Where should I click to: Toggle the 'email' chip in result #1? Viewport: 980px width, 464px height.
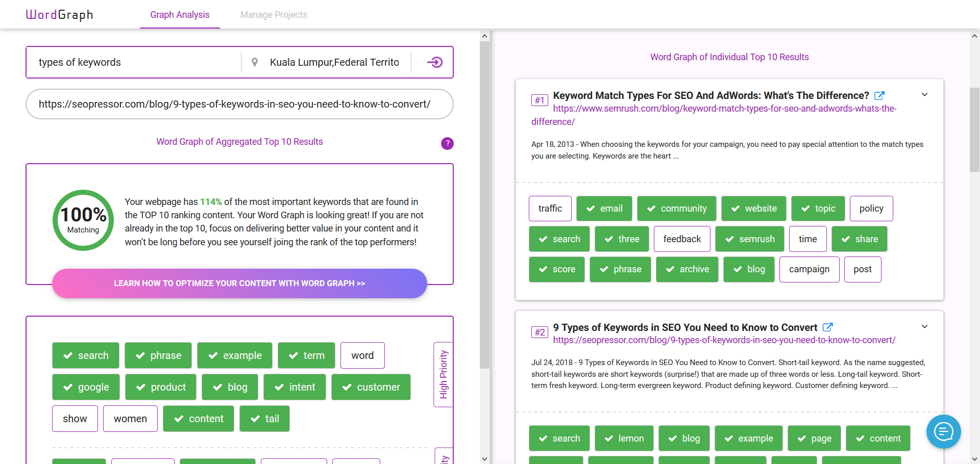604,209
